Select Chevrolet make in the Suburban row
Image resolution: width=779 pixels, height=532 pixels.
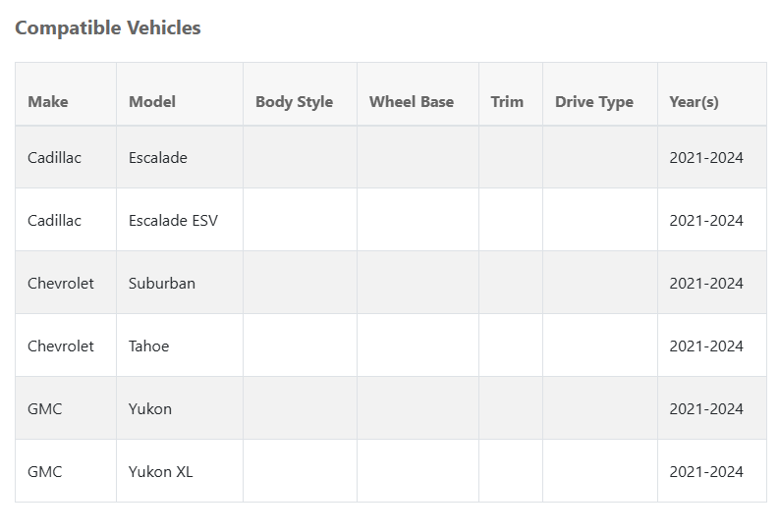coord(61,283)
